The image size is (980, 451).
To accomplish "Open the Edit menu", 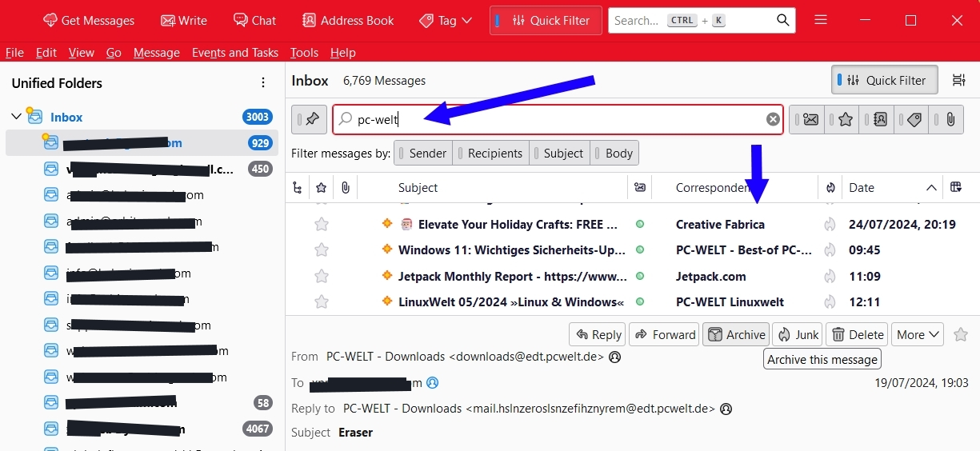I will pyautogui.click(x=46, y=53).
